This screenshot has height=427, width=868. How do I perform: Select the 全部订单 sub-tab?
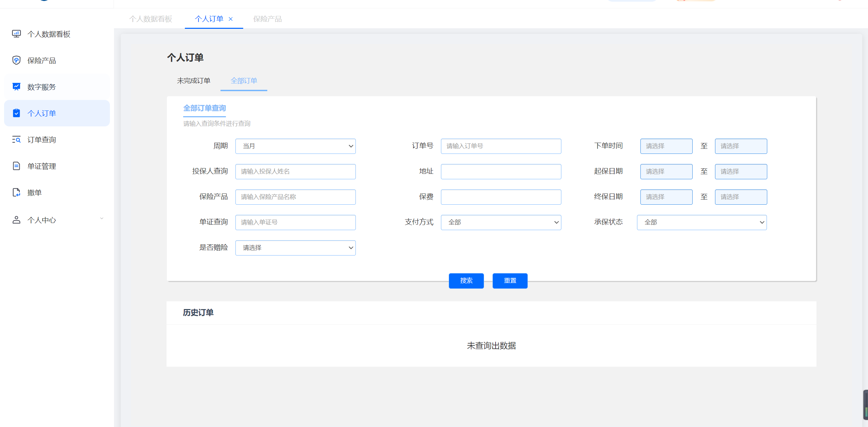[244, 81]
